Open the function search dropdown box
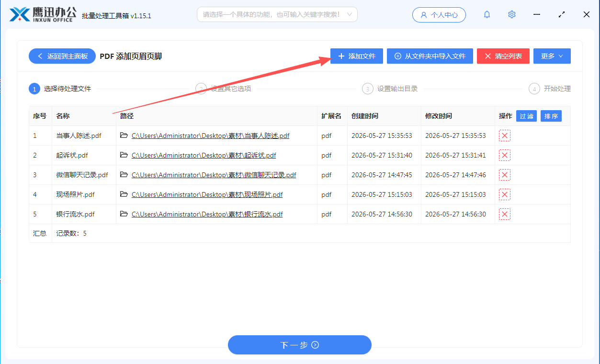Screen dimensions: 600x364 coord(277,14)
